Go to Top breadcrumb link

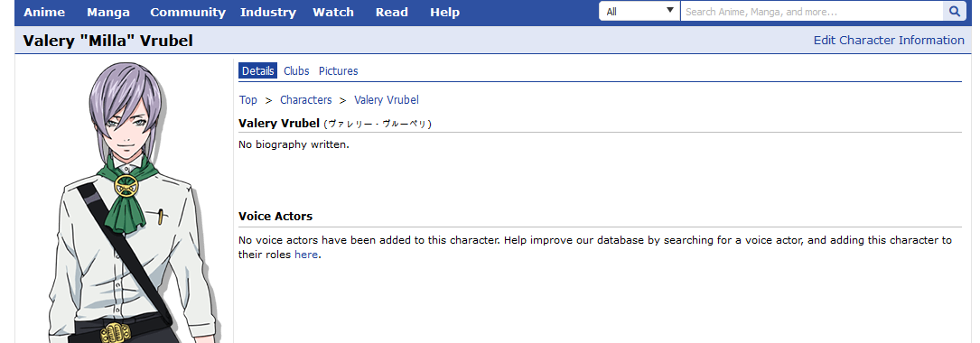click(248, 100)
